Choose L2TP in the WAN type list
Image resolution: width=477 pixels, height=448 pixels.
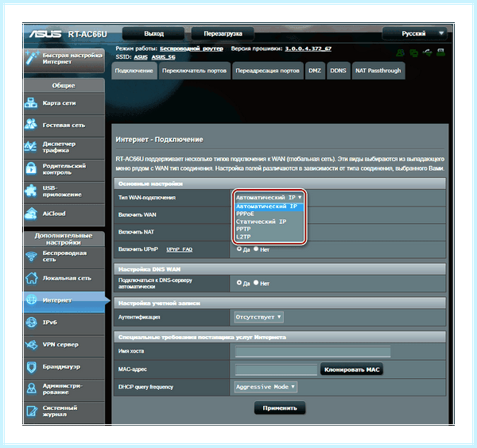(x=270, y=237)
